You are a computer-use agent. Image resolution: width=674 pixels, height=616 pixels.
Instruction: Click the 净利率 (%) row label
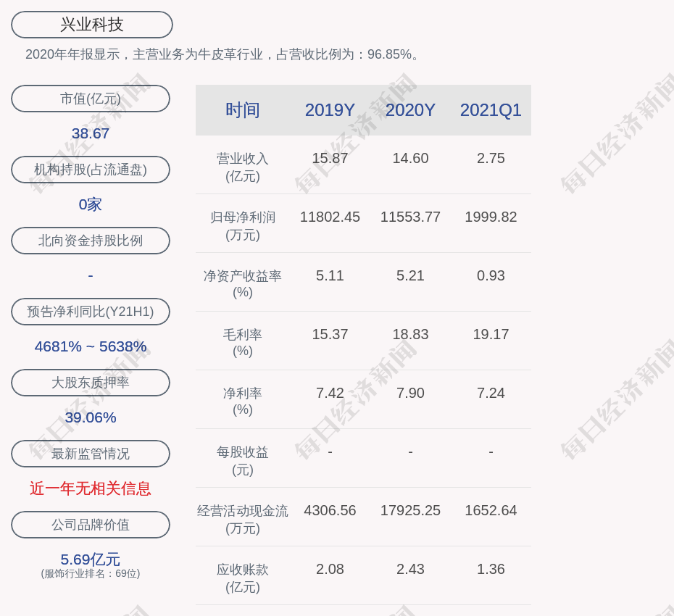[243, 401]
